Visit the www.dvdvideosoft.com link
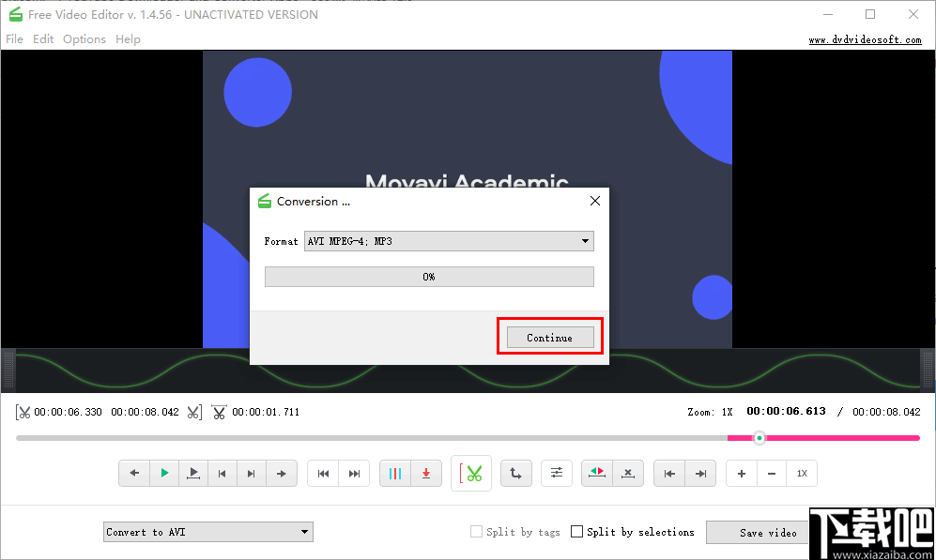 point(865,39)
